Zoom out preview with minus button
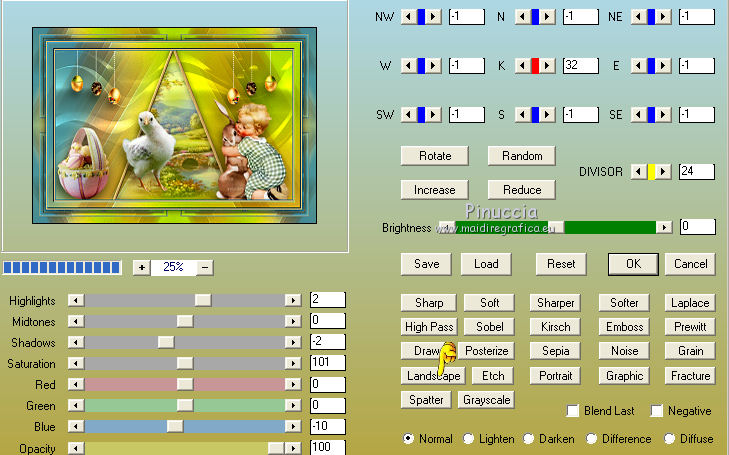729x455 pixels. (x=205, y=267)
